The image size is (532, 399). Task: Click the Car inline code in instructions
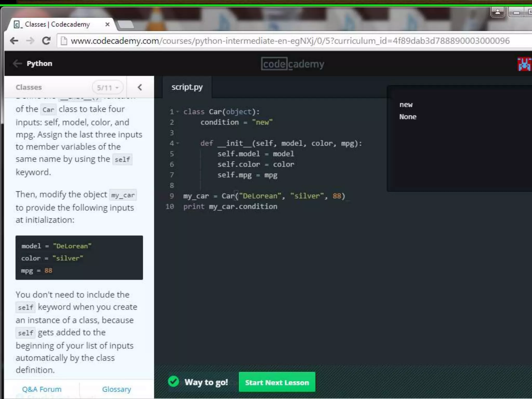click(48, 110)
